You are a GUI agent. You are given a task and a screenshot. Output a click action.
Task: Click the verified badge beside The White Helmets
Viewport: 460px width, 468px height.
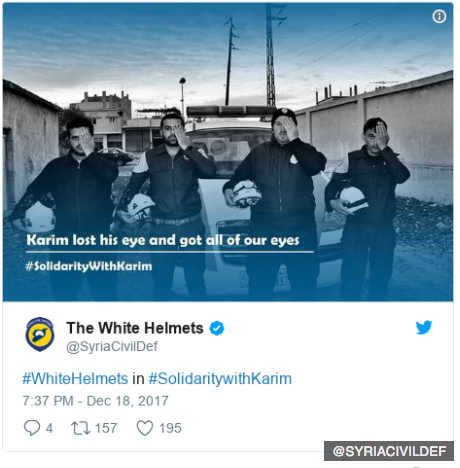pyautogui.click(x=217, y=329)
